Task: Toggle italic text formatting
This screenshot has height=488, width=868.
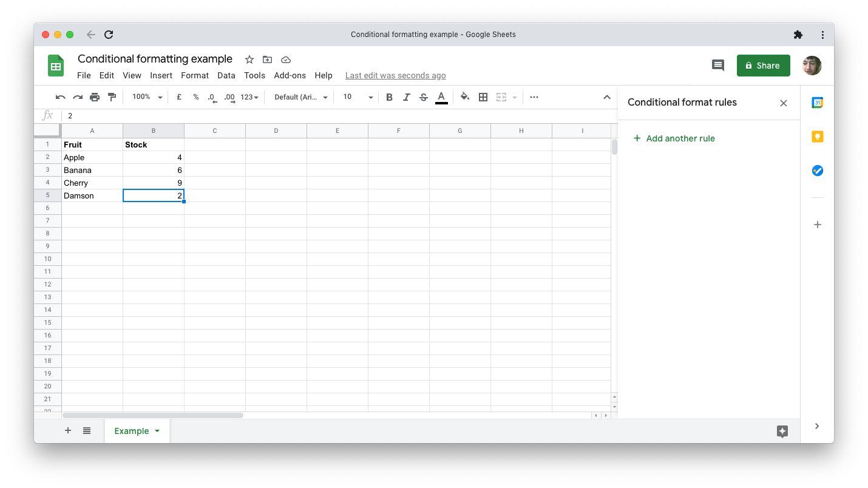Action: (x=406, y=97)
